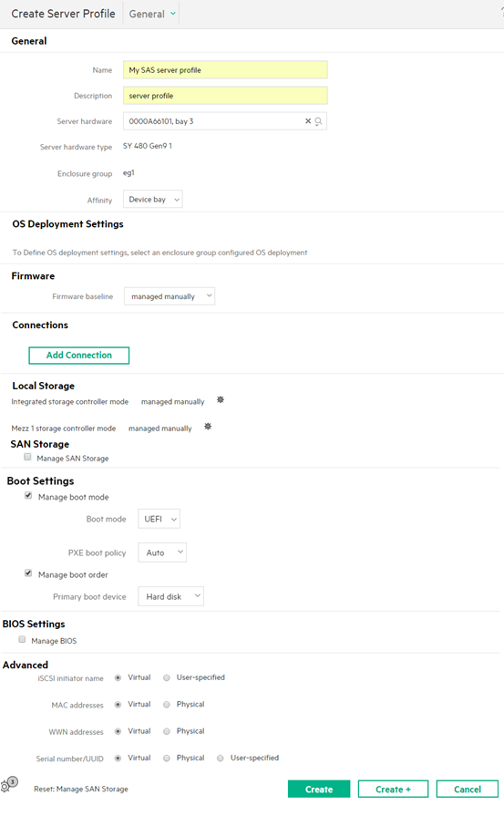This screenshot has height=816, width=504.
Task: Open Boot mode UEFI dropdown
Action: pyautogui.click(x=159, y=519)
